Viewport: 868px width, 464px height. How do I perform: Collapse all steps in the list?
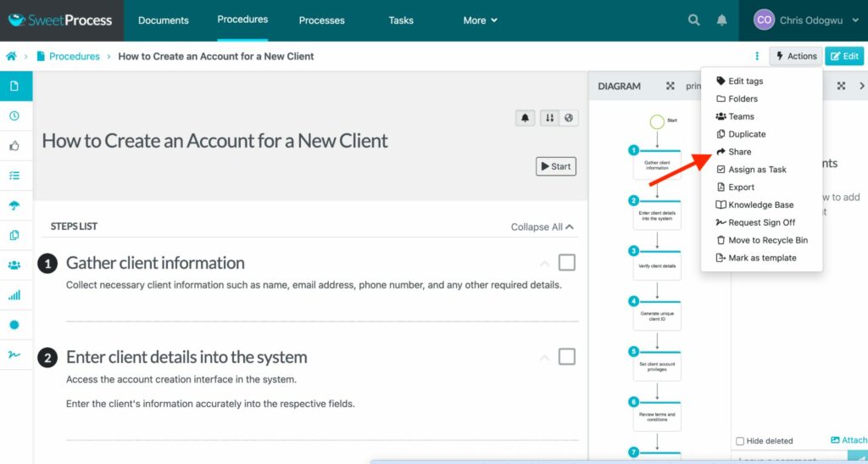[x=542, y=226]
